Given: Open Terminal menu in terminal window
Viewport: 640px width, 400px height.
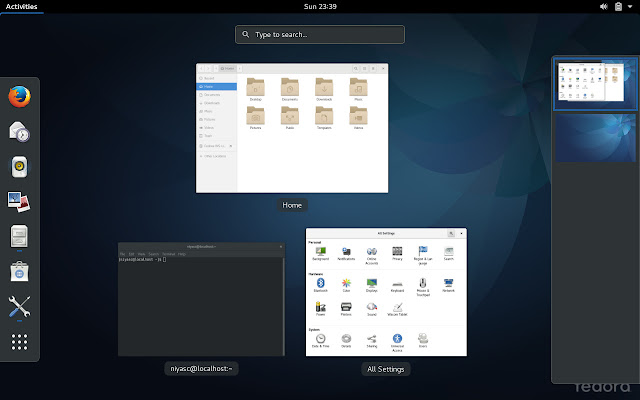Looking at the screenshot, I should point(169,254).
